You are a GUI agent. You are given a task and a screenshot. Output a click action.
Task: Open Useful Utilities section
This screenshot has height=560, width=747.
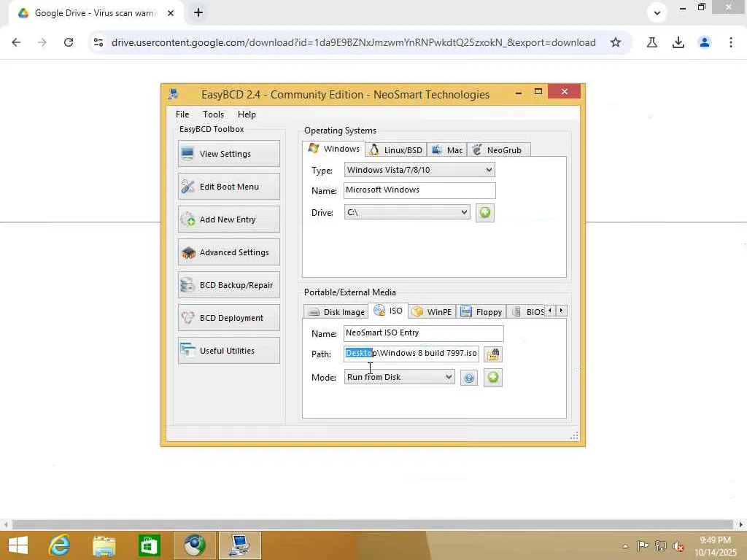coord(228,351)
